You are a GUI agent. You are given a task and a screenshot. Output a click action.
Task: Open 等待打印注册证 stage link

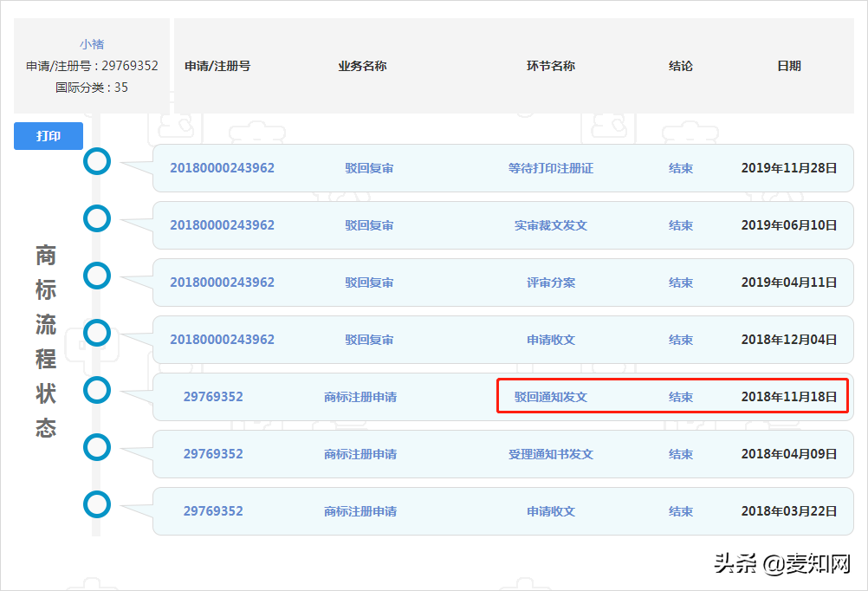tap(550, 168)
